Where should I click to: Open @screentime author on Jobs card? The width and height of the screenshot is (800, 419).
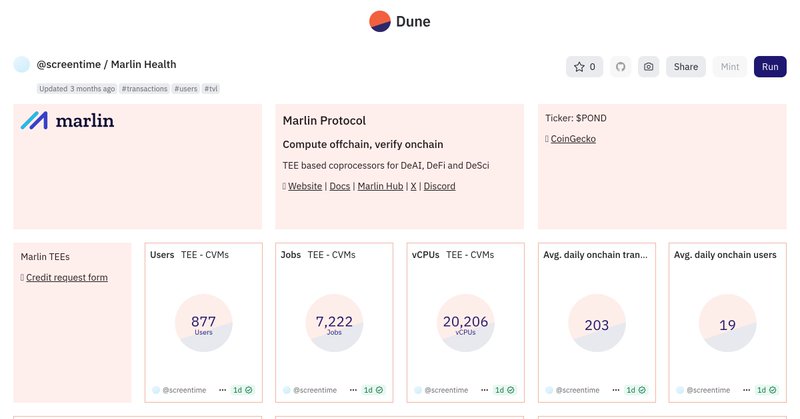[x=315, y=390]
